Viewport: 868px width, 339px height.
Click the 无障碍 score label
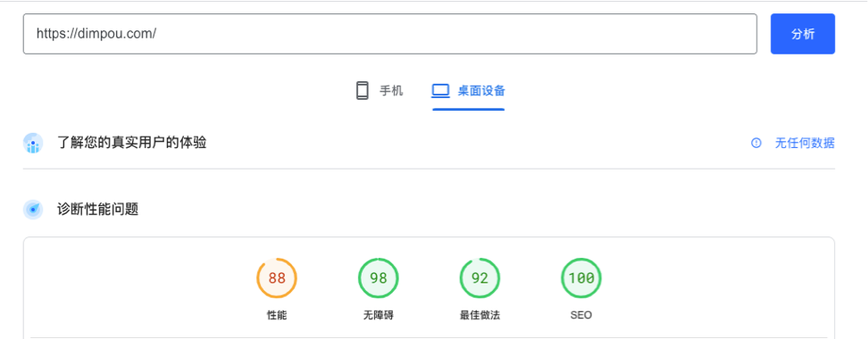[x=378, y=315]
